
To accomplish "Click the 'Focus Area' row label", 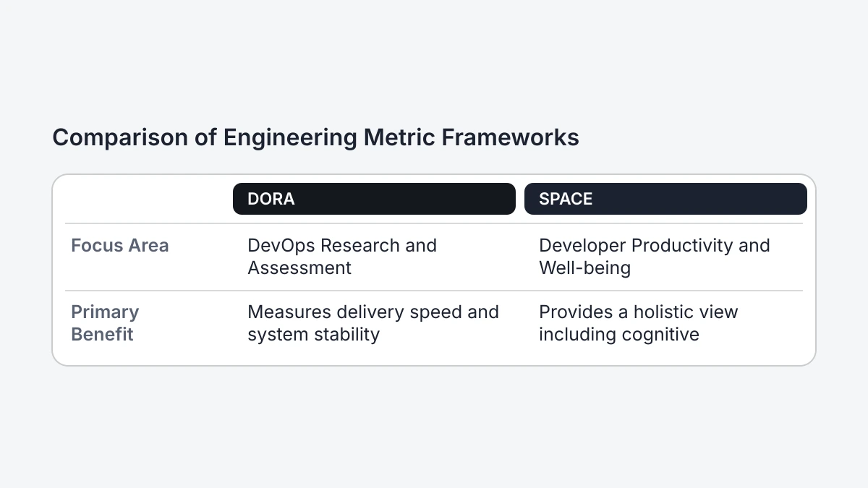I will (120, 246).
